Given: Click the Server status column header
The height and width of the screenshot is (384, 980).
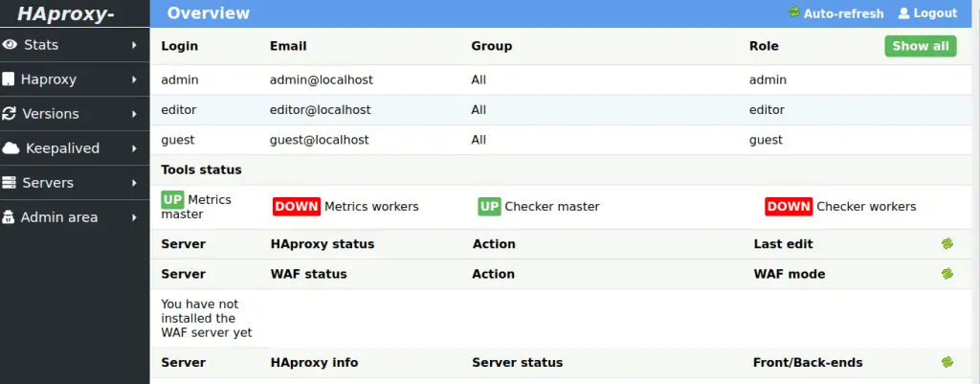Looking at the screenshot, I should [518, 362].
